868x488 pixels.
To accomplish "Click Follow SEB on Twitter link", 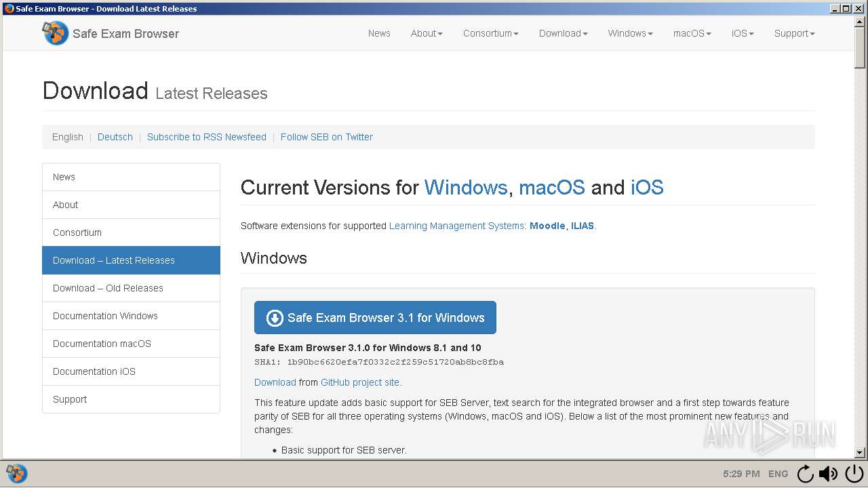I will click(327, 137).
